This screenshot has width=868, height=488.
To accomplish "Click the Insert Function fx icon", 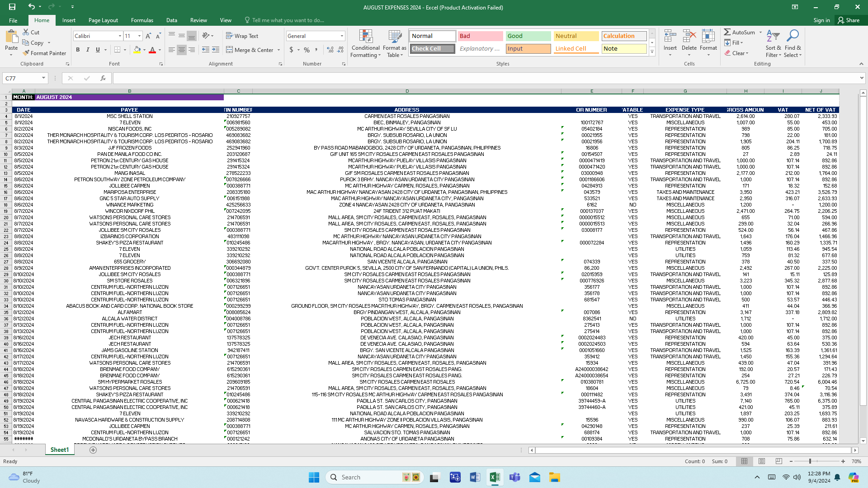I will point(103,78).
